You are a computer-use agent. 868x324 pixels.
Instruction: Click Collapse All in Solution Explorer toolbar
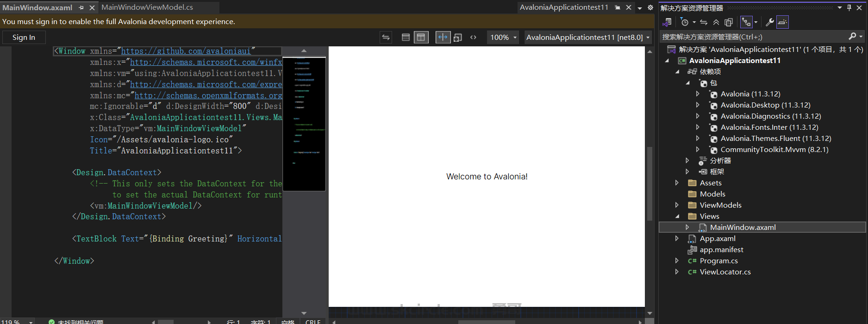click(x=716, y=22)
